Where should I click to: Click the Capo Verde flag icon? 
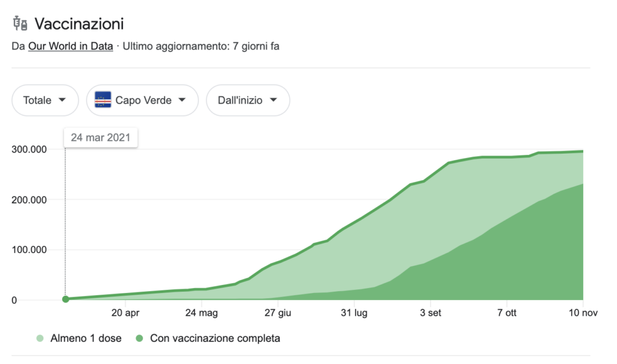[103, 101]
